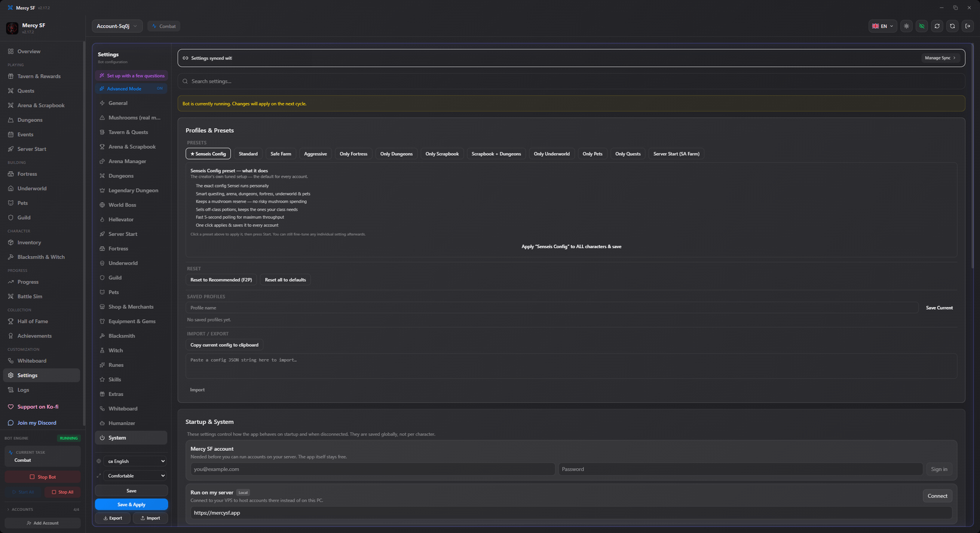980x533 pixels.
Task: Click the RUNNING status badge
Action: pyautogui.click(x=69, y=439)
